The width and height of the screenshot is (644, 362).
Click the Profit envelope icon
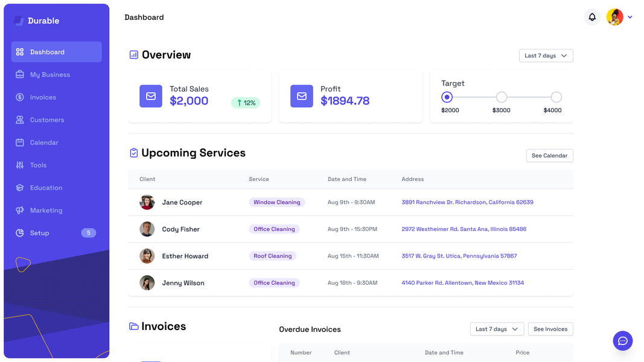point(301,96)
